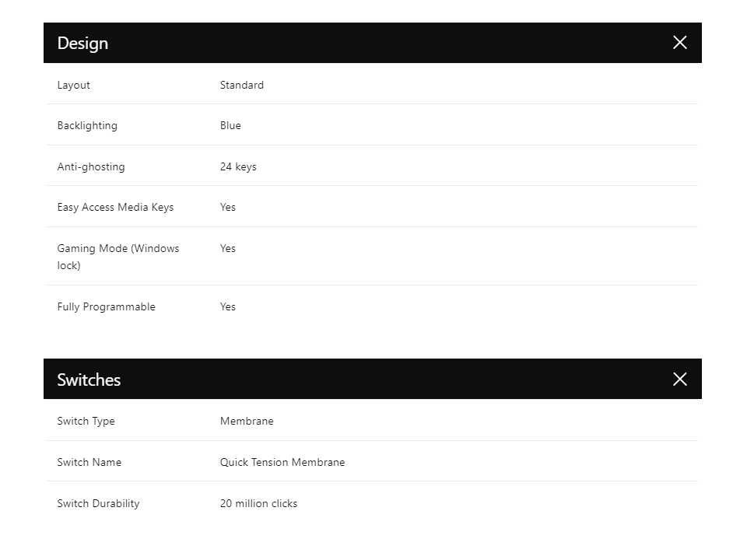
Task: Click the 24 keys anti-ghosting value
Action: coord(238,166)
